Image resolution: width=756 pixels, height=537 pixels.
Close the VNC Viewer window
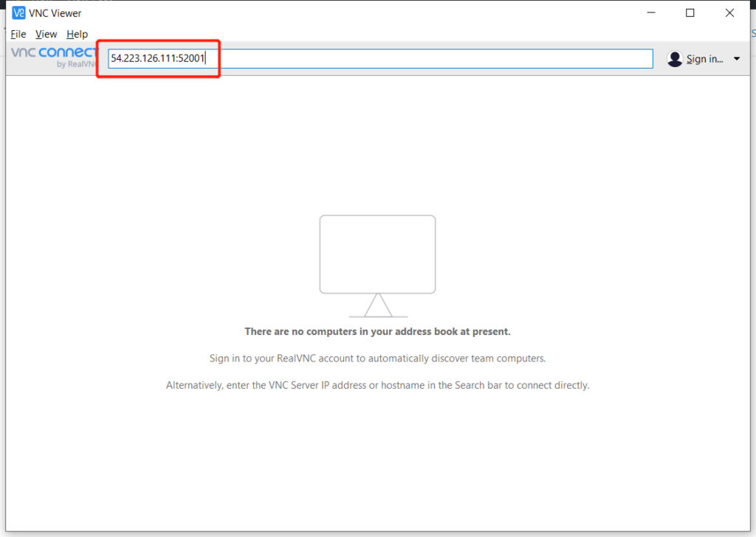[x=729, y=13]
